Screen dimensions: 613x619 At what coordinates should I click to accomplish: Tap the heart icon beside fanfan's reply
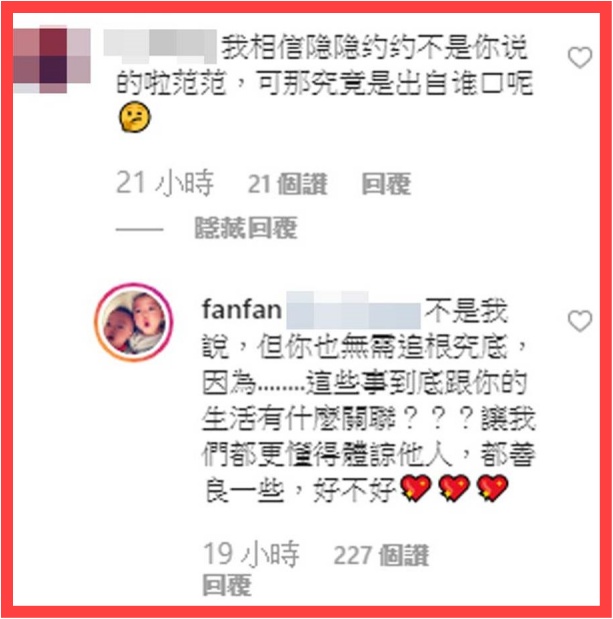(x=580, y=320)
